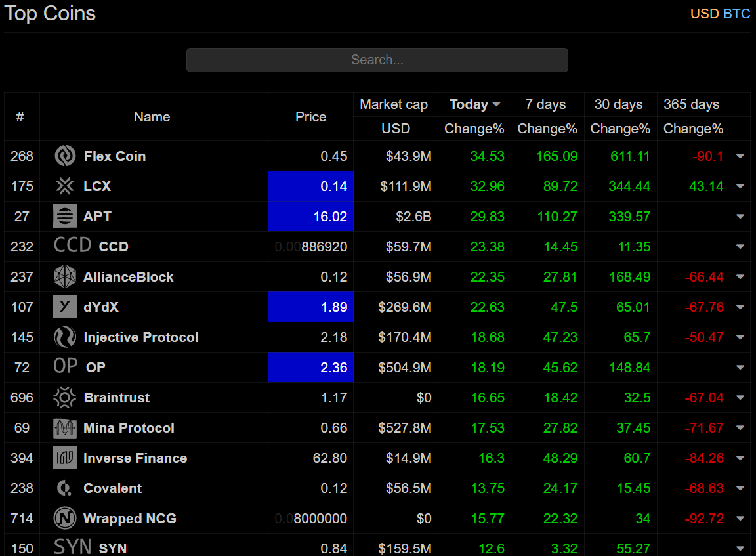Sort by 30 days change column

(x=620, y=104)
